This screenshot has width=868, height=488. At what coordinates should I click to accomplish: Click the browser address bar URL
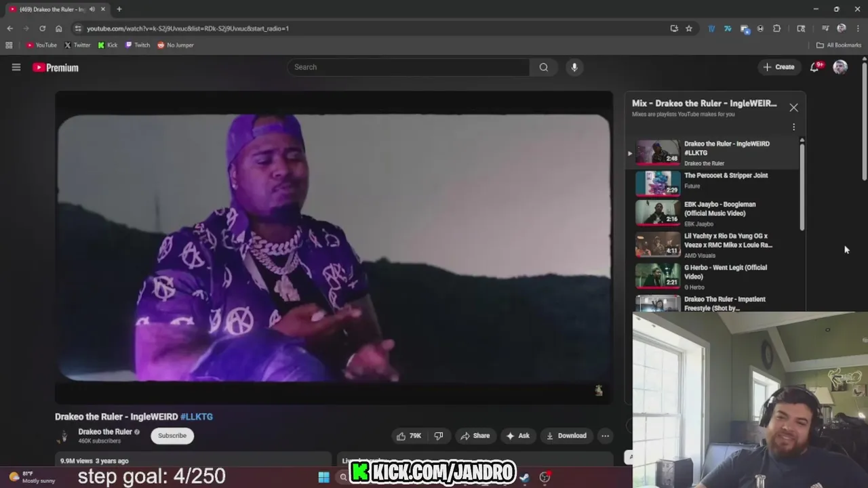tap(188, 28)
